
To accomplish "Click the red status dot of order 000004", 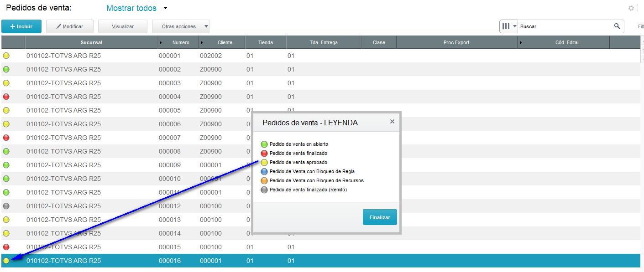I will (x=6, y=97).
